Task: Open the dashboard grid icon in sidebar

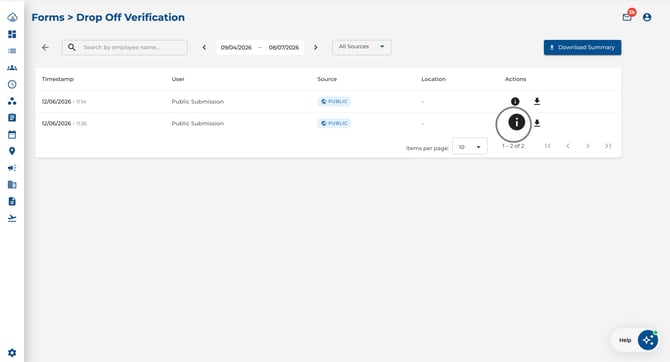Action: coord(12,34)
